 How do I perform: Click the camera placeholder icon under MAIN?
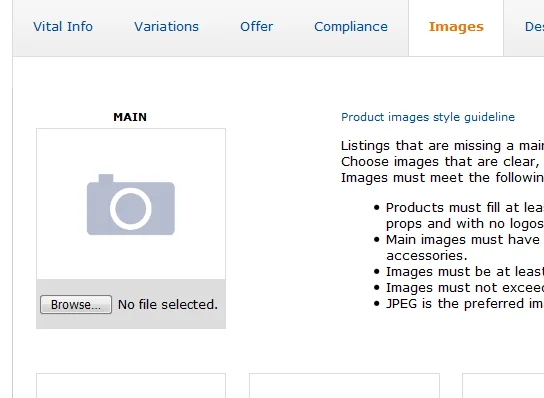(131, 204)
